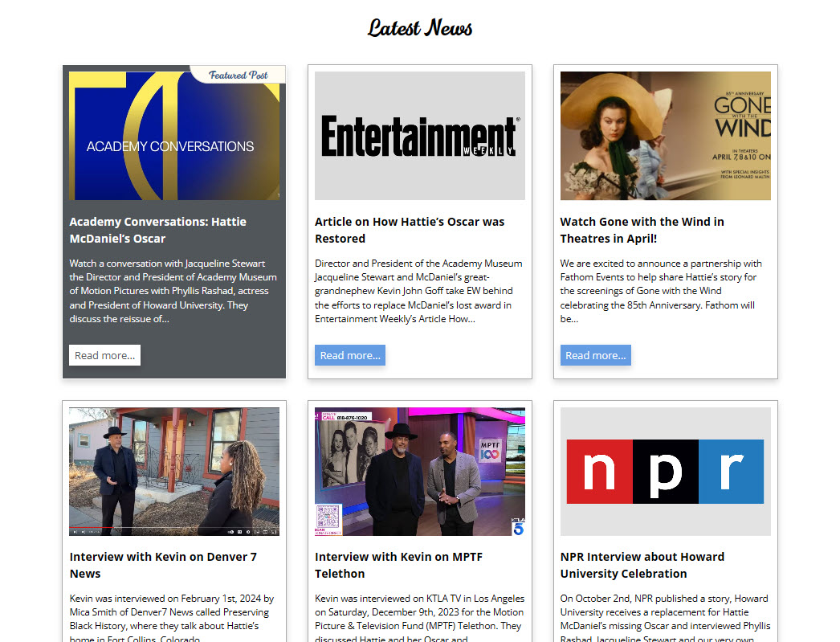Click the Fathom Events partnership excerpt text
Viewport: 840px width, 642px height.
[660, 291]
